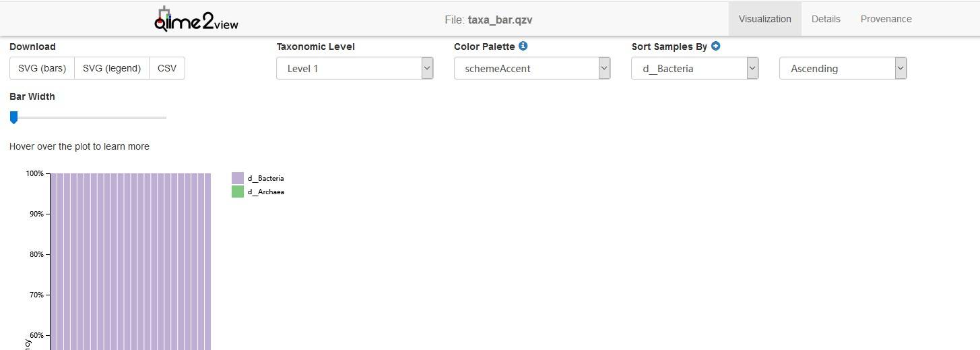Download the SVG (legend) file
The width and height of the screenshot is (980, 350).
click(112, 68)
